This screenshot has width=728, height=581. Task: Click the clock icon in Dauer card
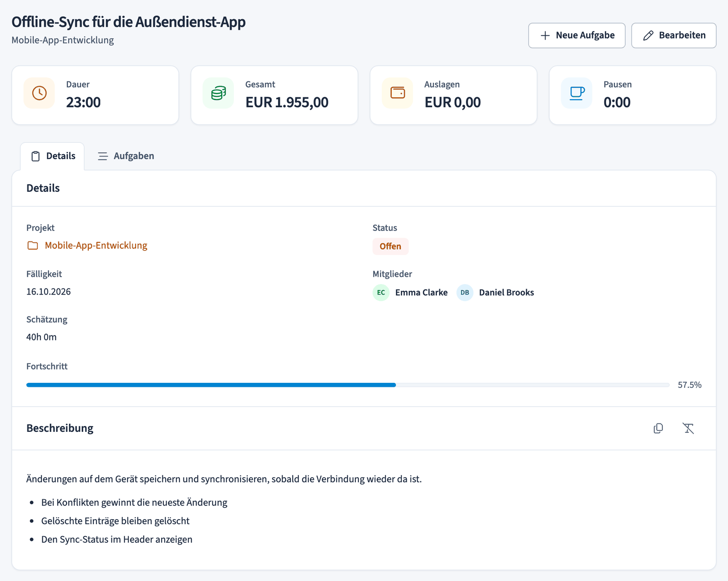[x=39, y=93]
